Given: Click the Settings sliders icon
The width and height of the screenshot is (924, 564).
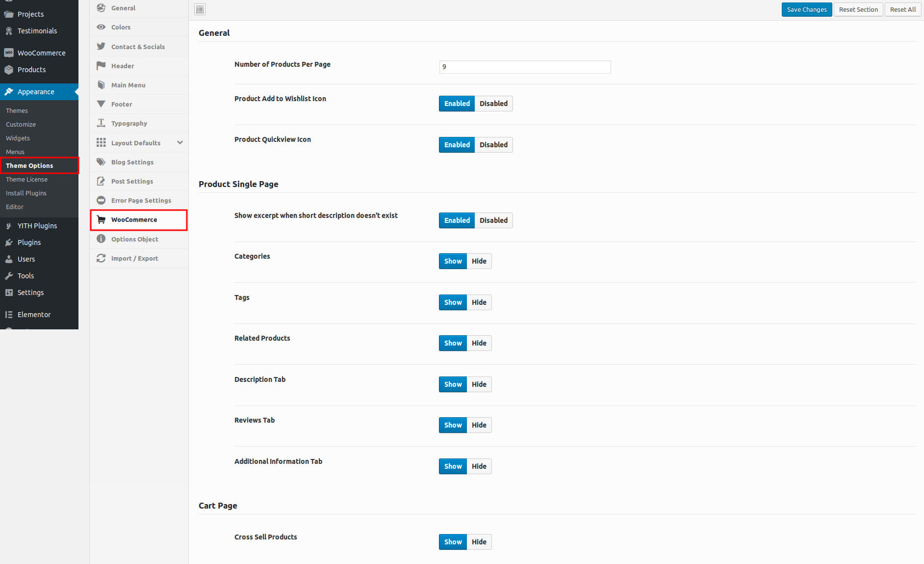Looking at the screenshot, I should [9, 293].
